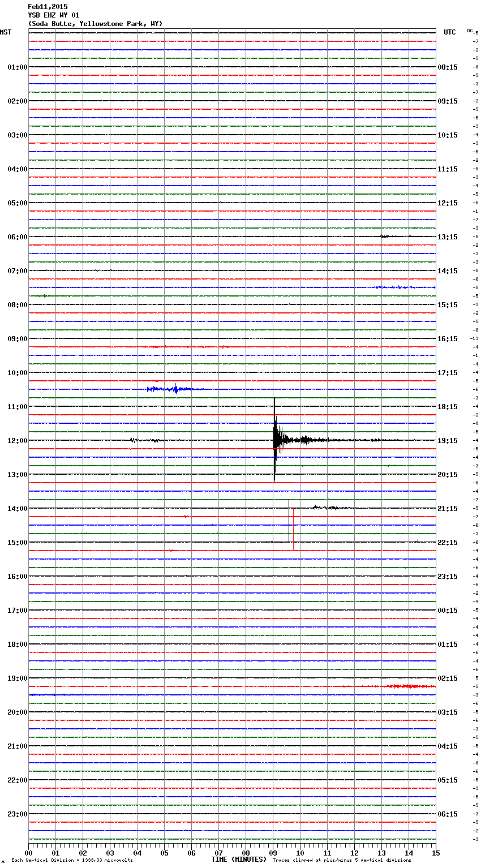Select the '21:00' MST time label

[17, 746]
